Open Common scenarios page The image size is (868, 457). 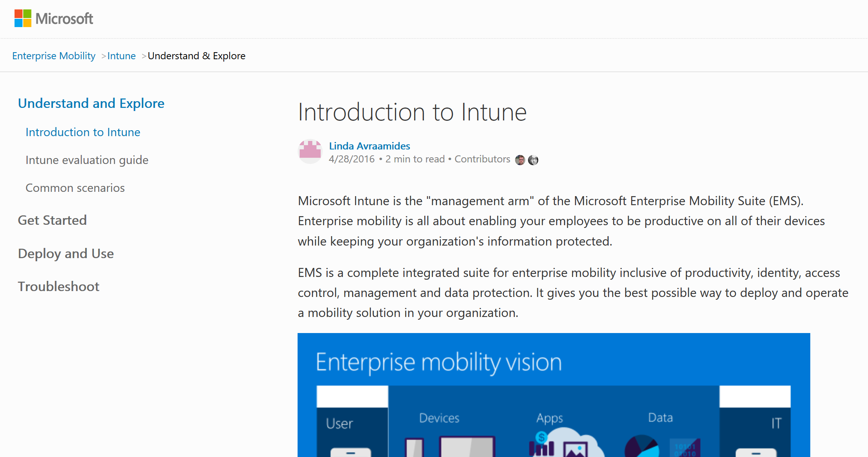pyautogui.click(x=75, y=188)
